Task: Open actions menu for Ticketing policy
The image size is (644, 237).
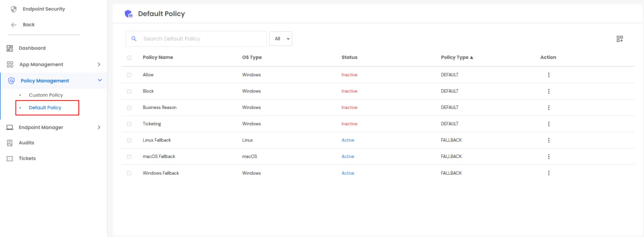Action: 548,124
